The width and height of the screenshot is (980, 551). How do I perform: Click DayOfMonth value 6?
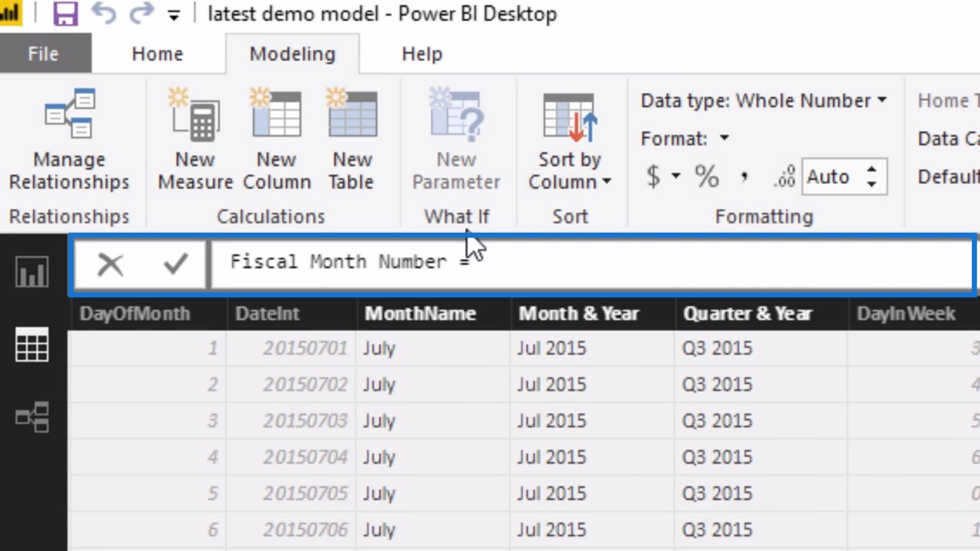pos(148,529)
